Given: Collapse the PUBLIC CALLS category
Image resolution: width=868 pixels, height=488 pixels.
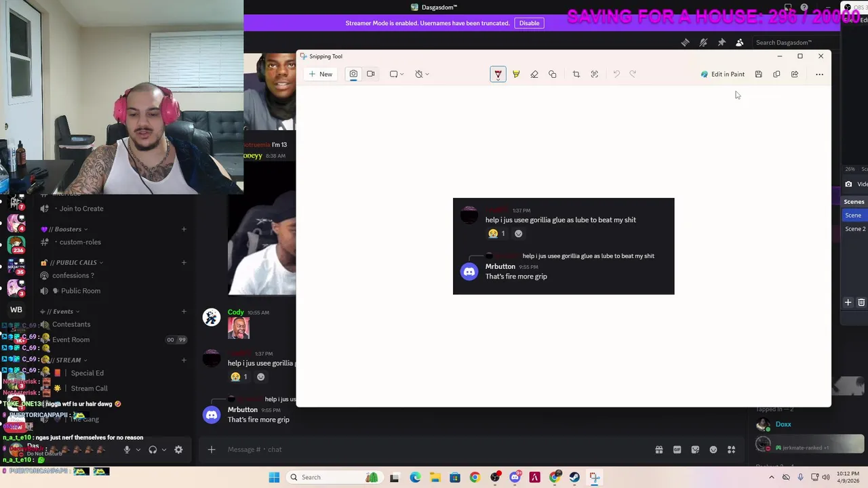Looking at the screenshot, I should click(72, 262).
